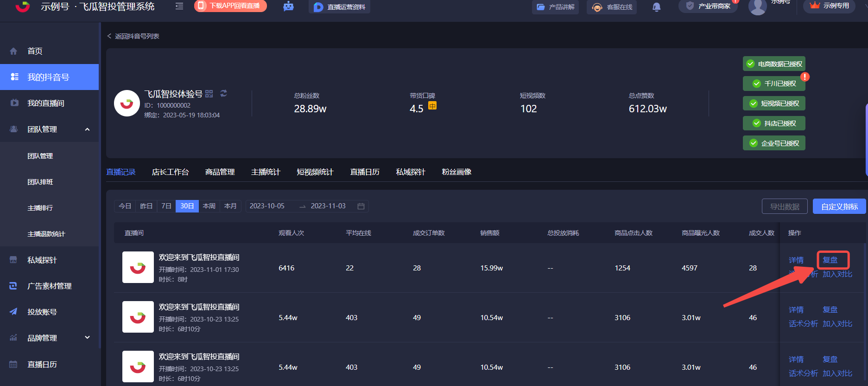Screen dimensions: 868x386
Task: Click the 飞瓜 logo in header
Action: coord(22,6)
